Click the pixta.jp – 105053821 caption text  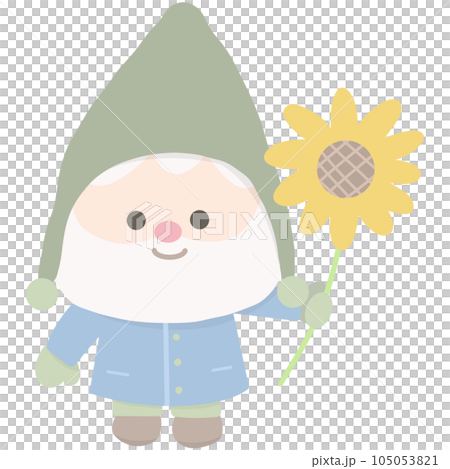pos(375,461)
